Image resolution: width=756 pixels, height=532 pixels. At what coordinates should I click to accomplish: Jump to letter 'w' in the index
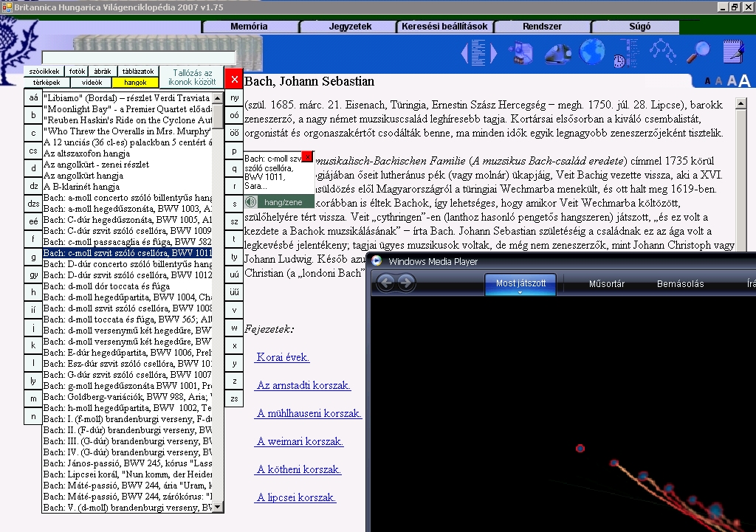[x=234, y=328]
